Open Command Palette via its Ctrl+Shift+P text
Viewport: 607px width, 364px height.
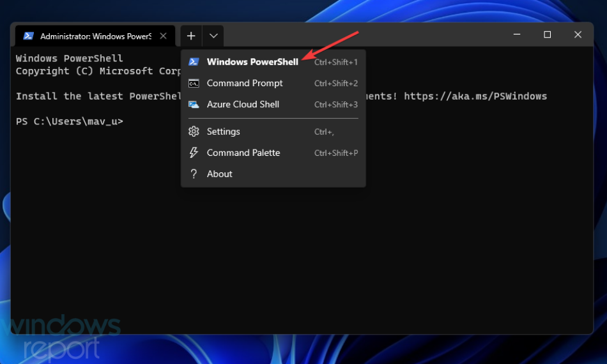pyautogui.click(x=335, y=153)
